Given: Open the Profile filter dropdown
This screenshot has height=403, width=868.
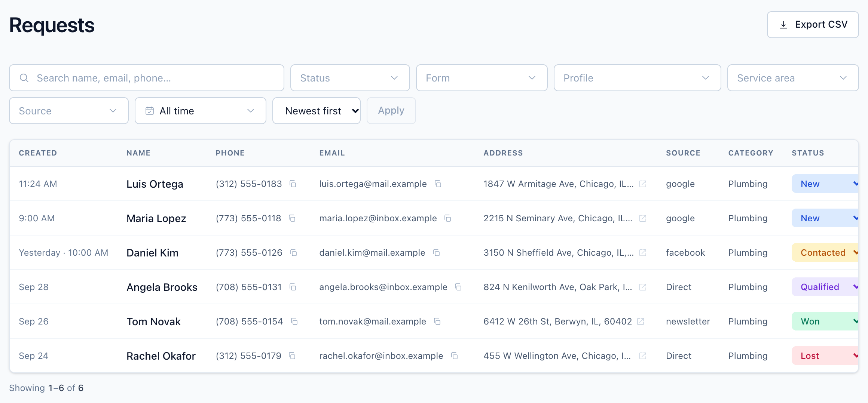Looking at the screenshot, I should (x=637, y=78).
